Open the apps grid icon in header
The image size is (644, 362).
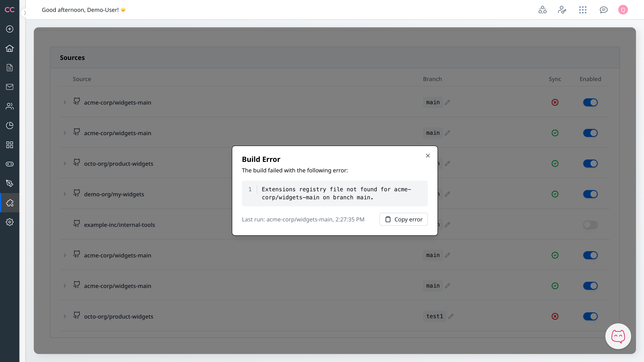(582, 10)
